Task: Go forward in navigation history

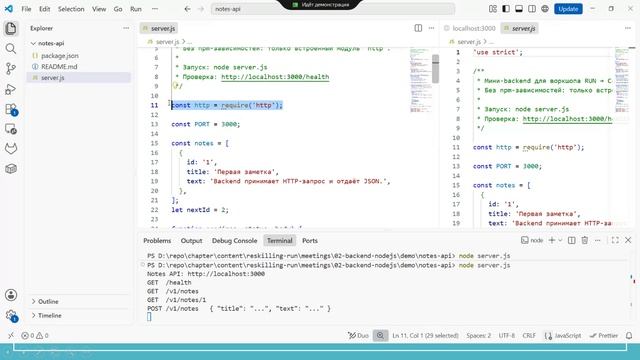Action: coord(201,9)
